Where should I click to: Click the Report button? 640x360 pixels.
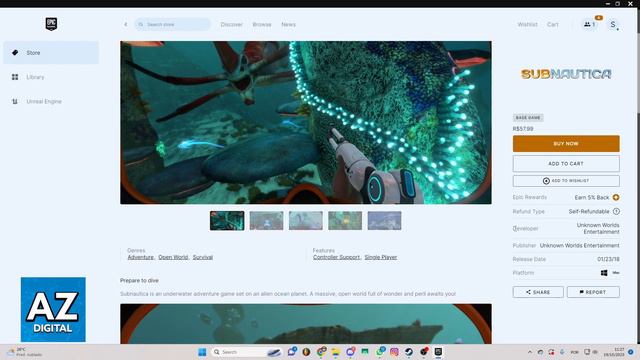[593, 292]
